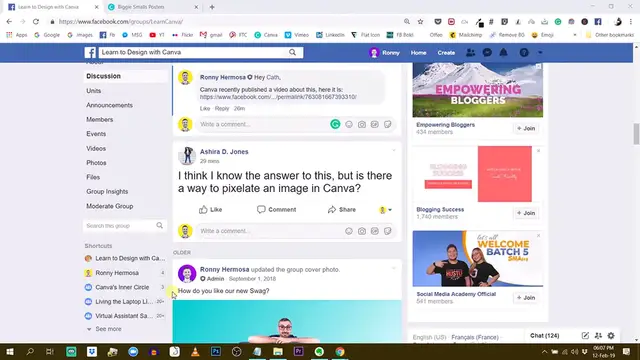Open Empowering Bloggers cover thumbnail
This screenshot has width=640, height=360.
pyautogui.click(x=478, y=90)
